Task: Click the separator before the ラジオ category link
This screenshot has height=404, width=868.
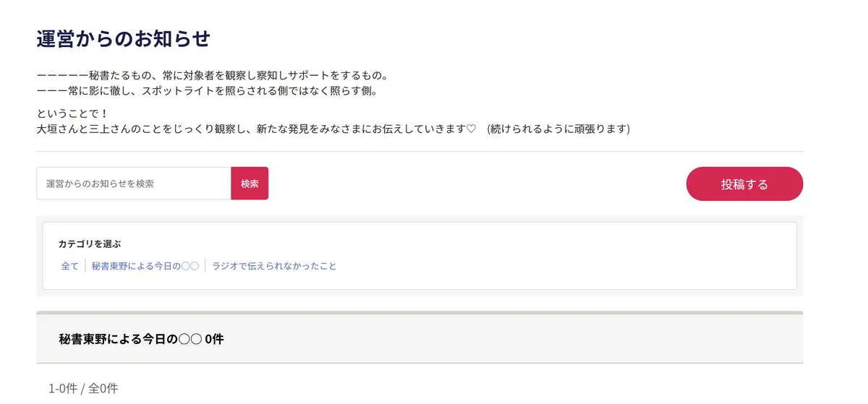Action: point(205,266)
